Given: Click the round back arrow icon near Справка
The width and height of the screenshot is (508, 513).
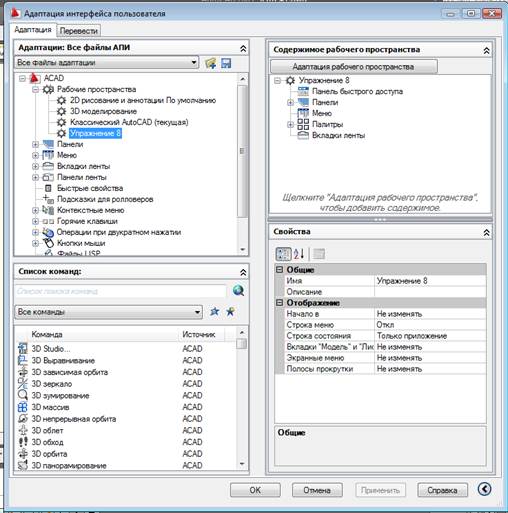Looking at the screenshot, I should (x=484, y=489).
